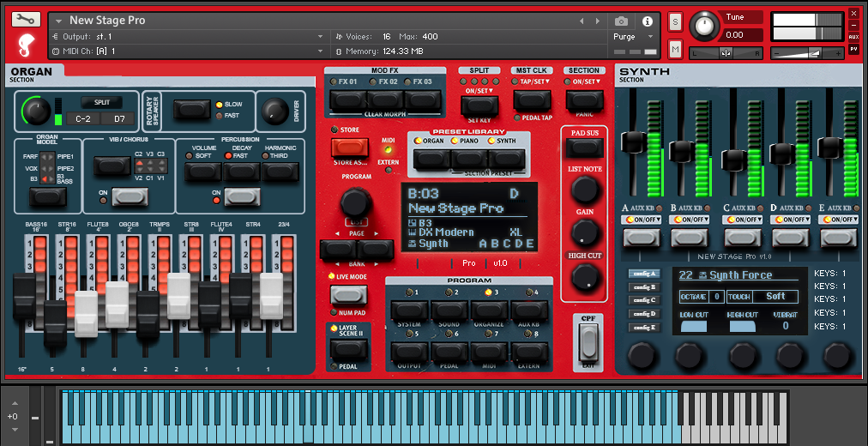The image size is (868, 446).
Task: Click percussion DECAY FAST button
Action: (x=242, y=172)
